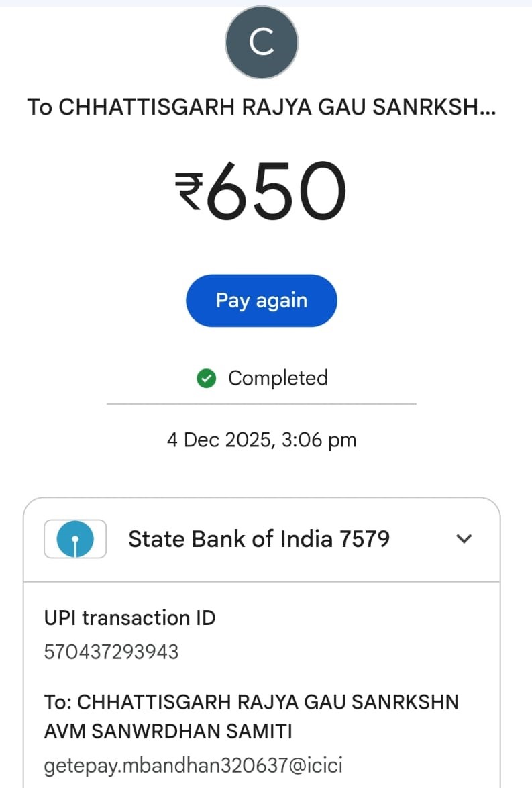Select the getepay.mbandhan320637@icici UPI address

click(194, 765)
